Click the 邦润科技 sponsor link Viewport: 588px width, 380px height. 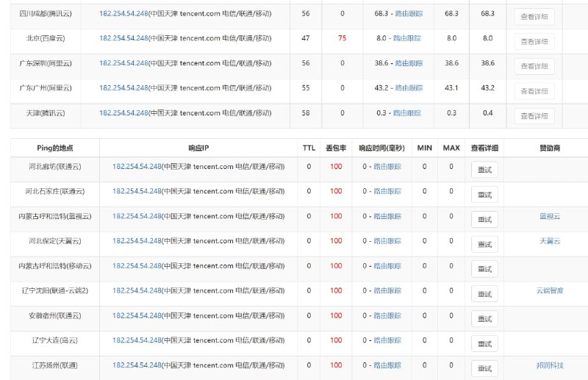pos(550,365)
